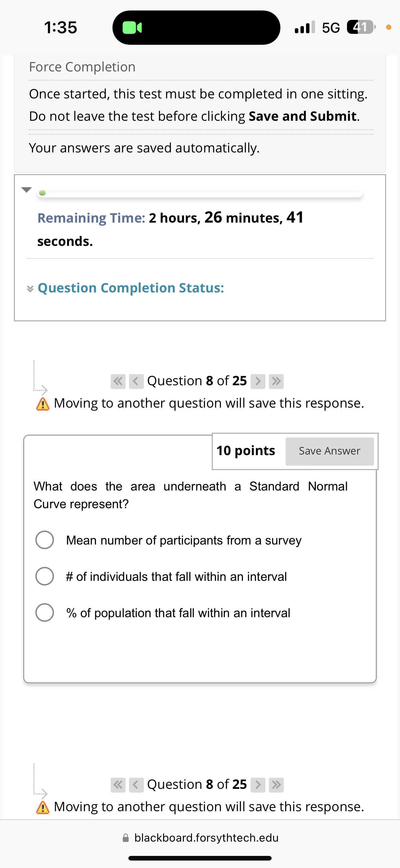Expand Question Completion Status
Screen dimensions: 400x868
tap(131, 288)
